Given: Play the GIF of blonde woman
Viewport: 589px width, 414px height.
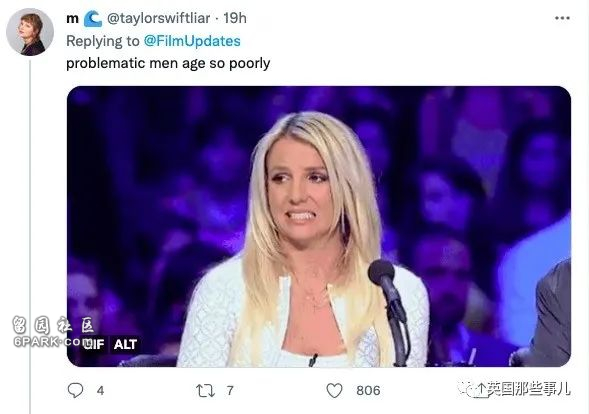Looking at the screenshot, I should (319, 227).
